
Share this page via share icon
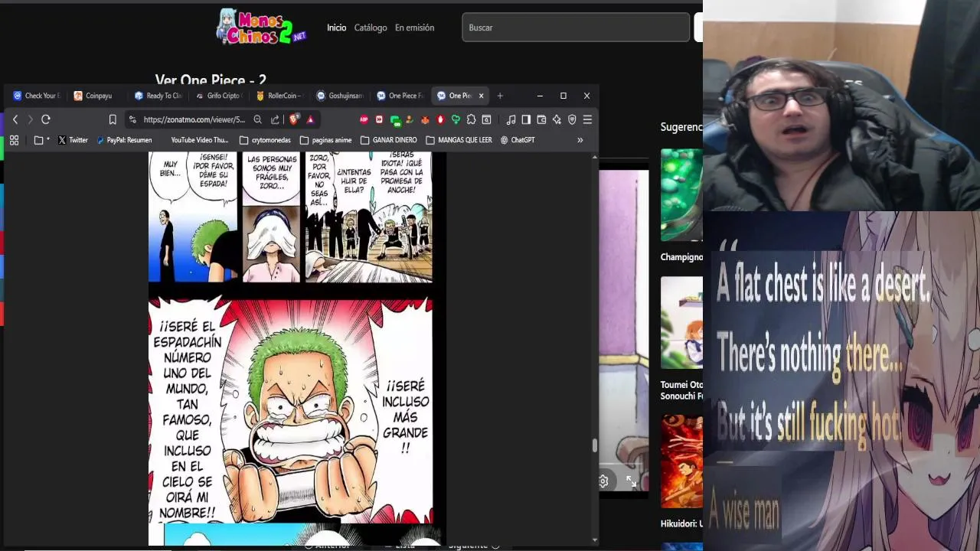275,119
